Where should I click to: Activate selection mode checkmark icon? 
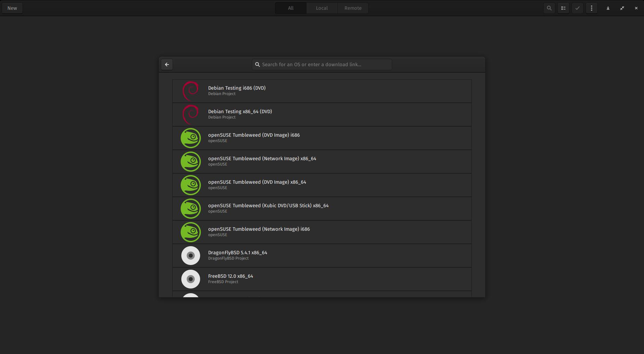pyautogui.click(x=578, y=8)
